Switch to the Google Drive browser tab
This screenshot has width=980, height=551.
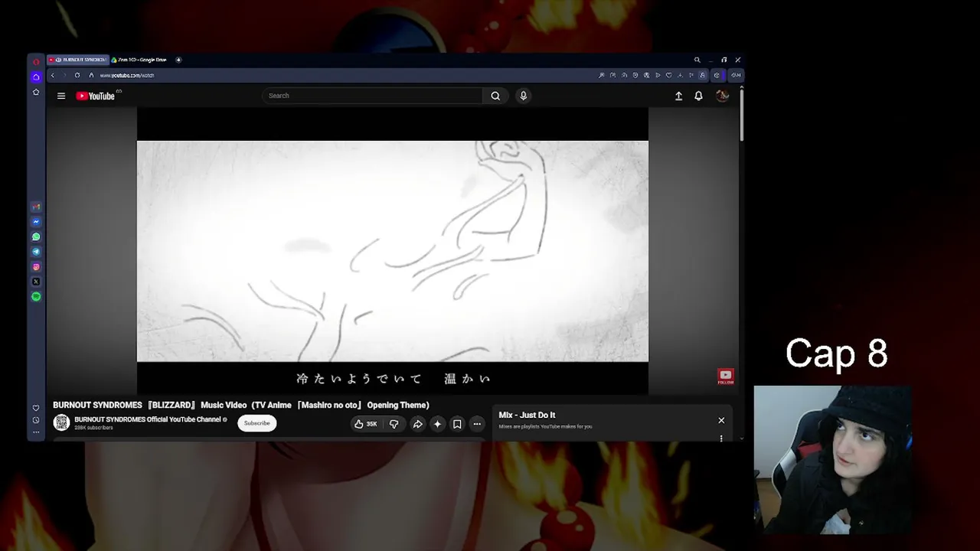140,60
